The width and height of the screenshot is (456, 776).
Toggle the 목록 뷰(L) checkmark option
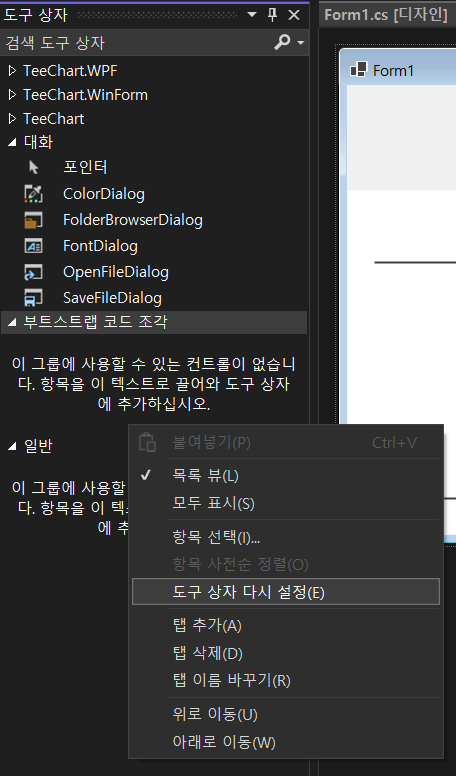point(146,476)
